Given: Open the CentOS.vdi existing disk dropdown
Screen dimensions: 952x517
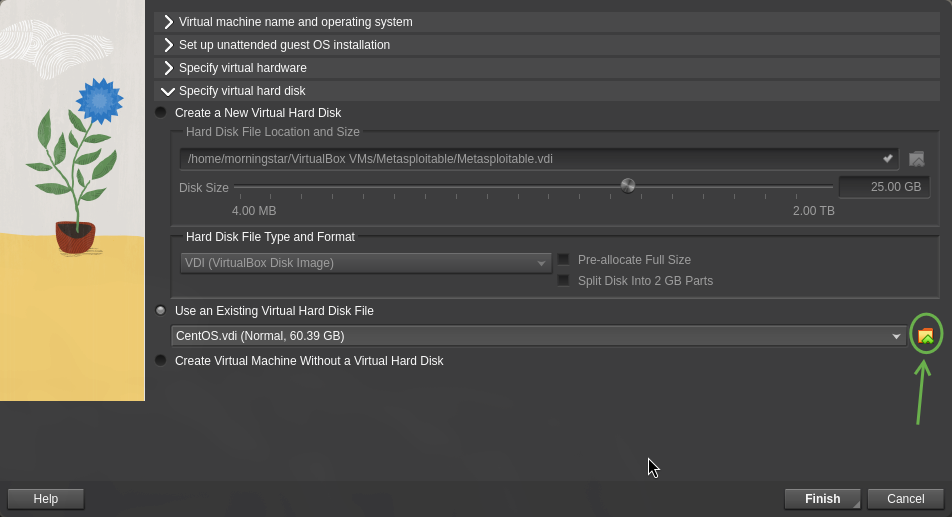Looking at the screenshot, I should 539,336.
